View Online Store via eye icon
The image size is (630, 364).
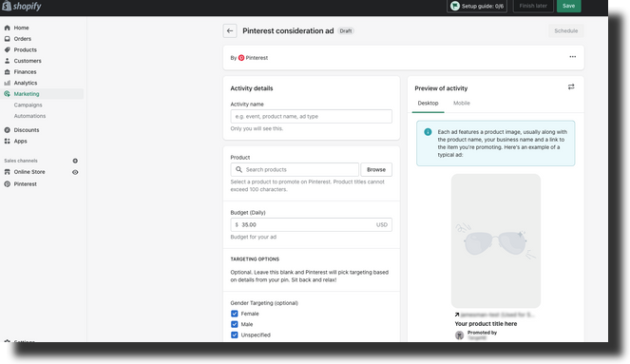[75, 172]
